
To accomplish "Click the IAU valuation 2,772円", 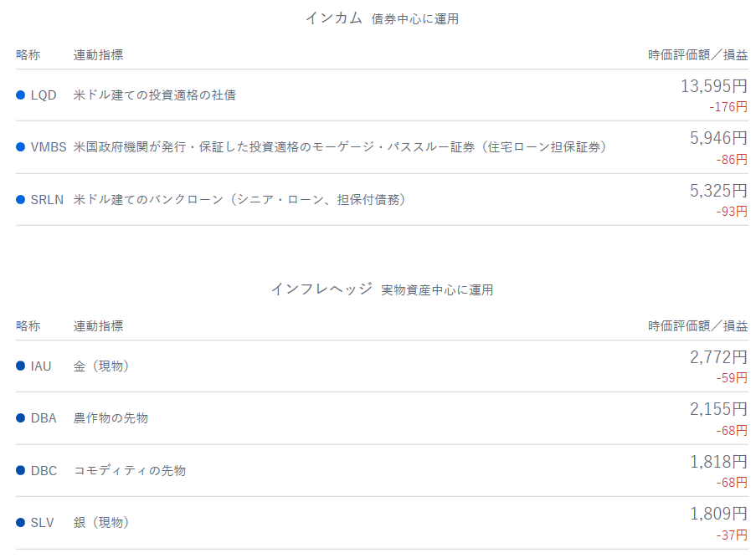I will click(718, 357).
